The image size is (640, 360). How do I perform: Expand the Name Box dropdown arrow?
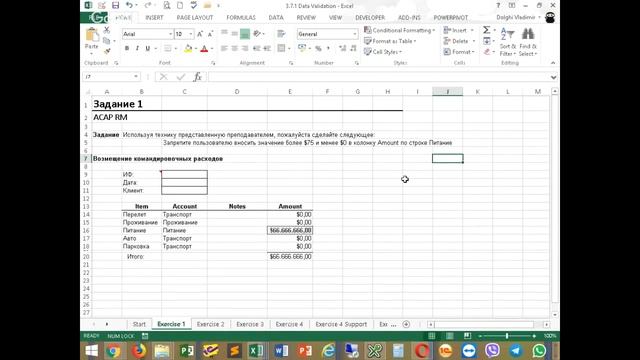[x=136, y=77]
